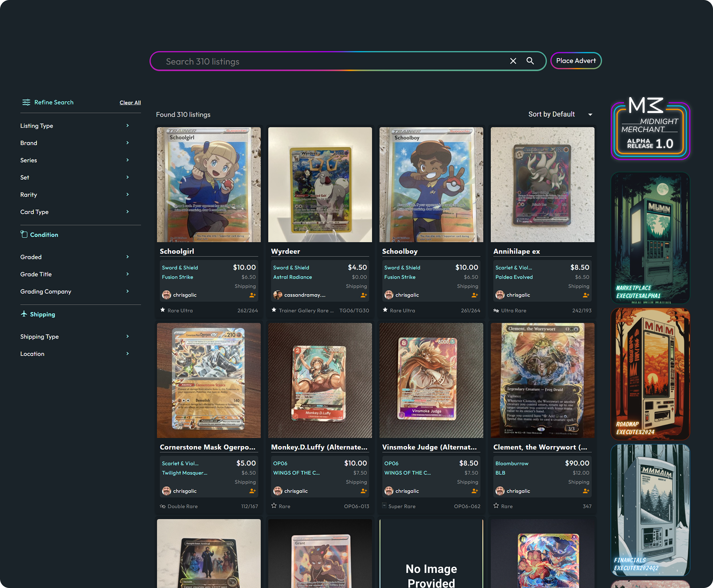Click Twilight Masquer... set link
The height and width of the screenshot is (588, 713).
(185, 473)
